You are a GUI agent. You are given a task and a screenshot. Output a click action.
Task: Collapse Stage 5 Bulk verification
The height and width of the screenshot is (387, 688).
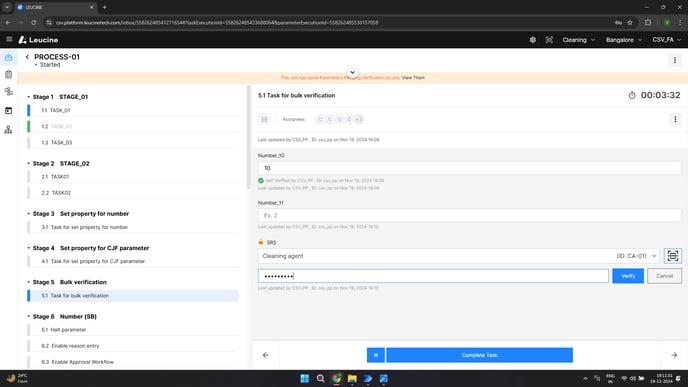point(29,282)
